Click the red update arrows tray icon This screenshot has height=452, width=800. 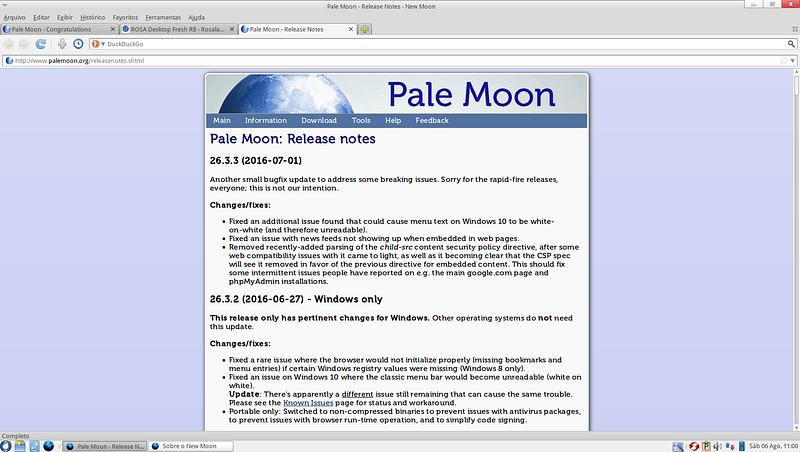(694, 446)
